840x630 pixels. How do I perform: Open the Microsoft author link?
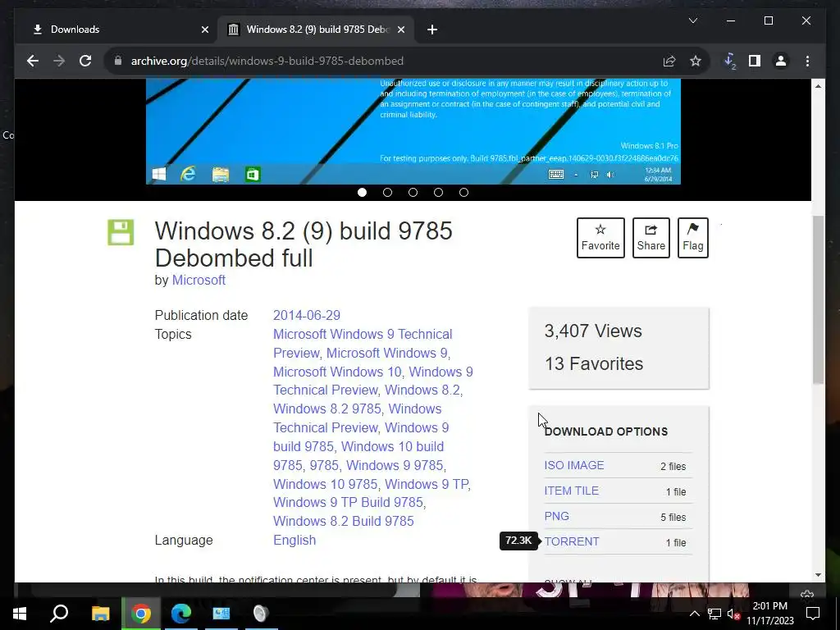tap(199, 281)
